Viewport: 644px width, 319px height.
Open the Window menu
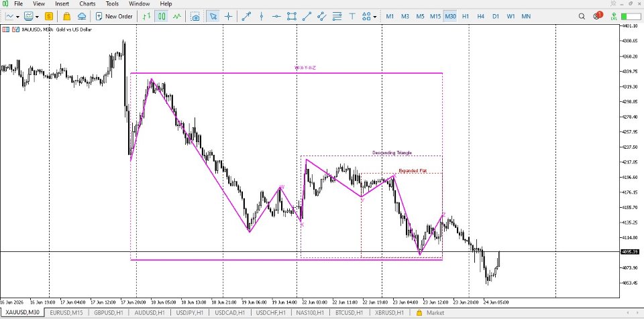coord(140,4)
